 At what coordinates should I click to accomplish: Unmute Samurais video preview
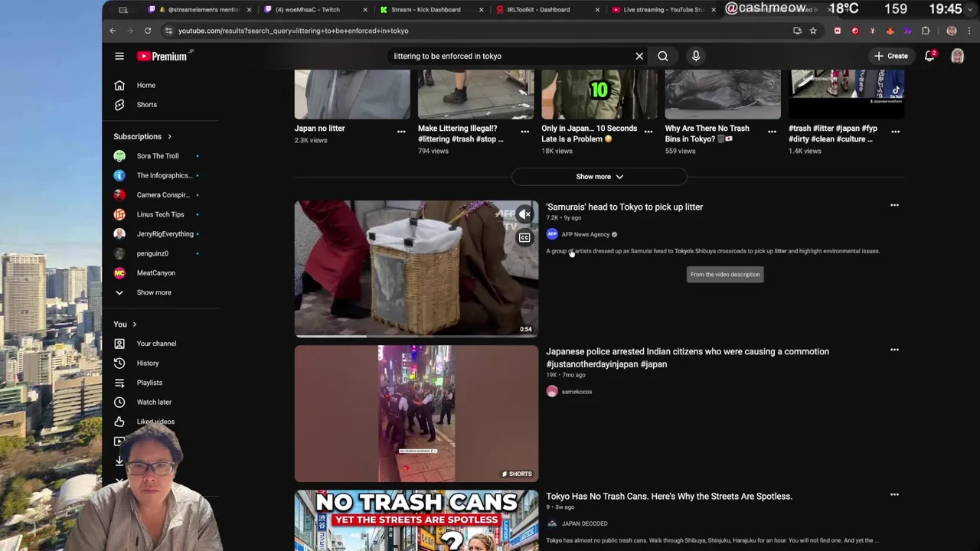point(524,215)
